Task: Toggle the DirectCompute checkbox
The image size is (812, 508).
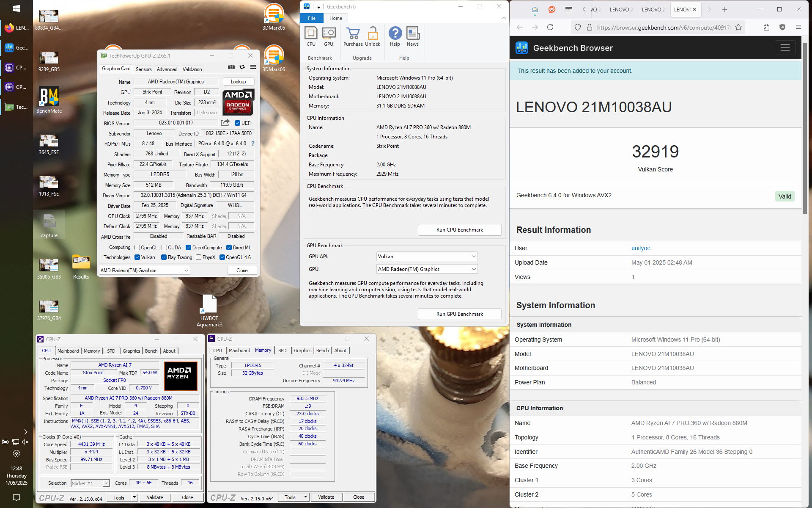Action: click(189, 248)
